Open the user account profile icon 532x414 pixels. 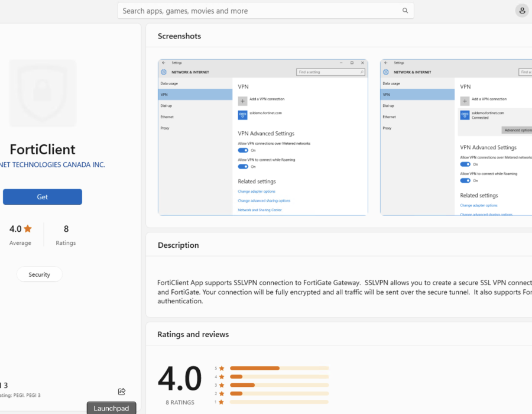(x=522, y=11)
